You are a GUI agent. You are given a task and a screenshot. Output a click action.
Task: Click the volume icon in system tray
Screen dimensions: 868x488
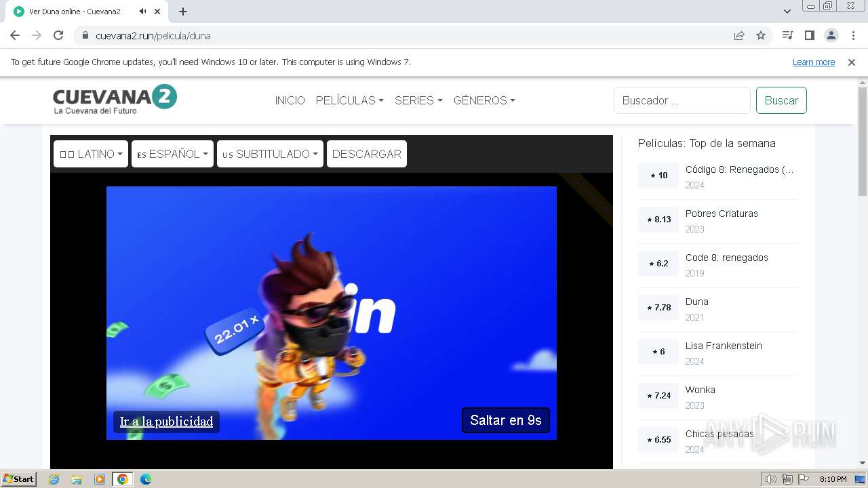tap(771, 479)
